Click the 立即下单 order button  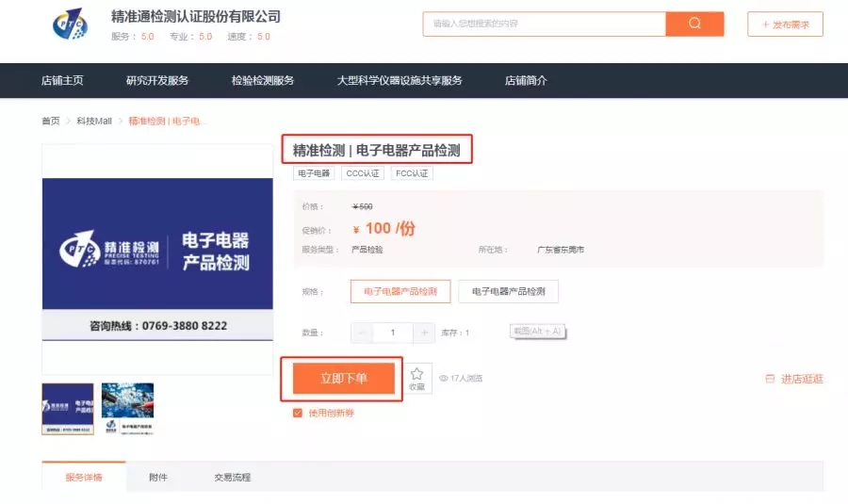[x=343, y=378]
